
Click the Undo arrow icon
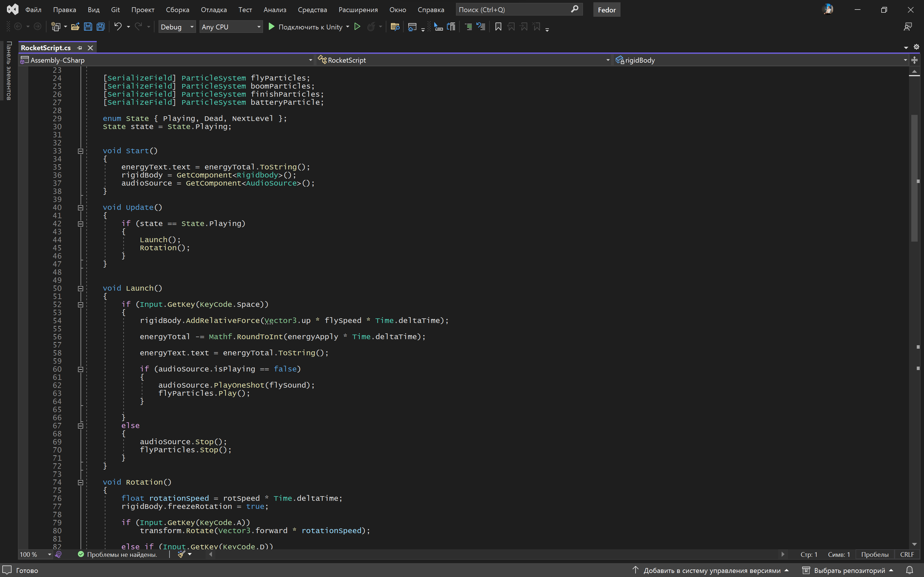click(118, 27)
